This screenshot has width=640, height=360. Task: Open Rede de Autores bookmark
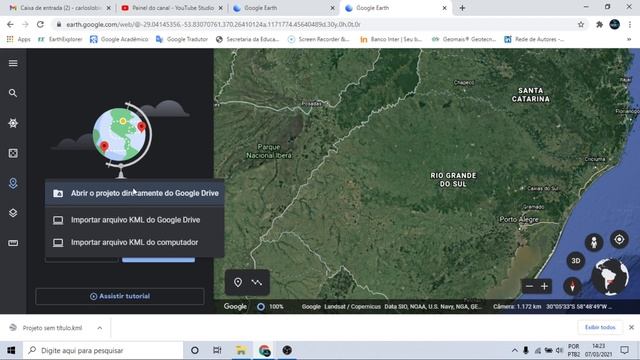click(534, 39)
